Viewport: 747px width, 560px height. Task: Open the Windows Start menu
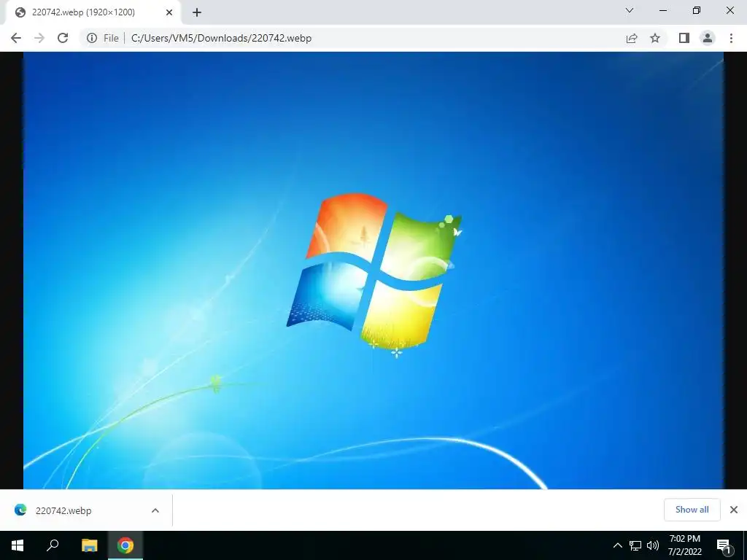click(18, 545)
